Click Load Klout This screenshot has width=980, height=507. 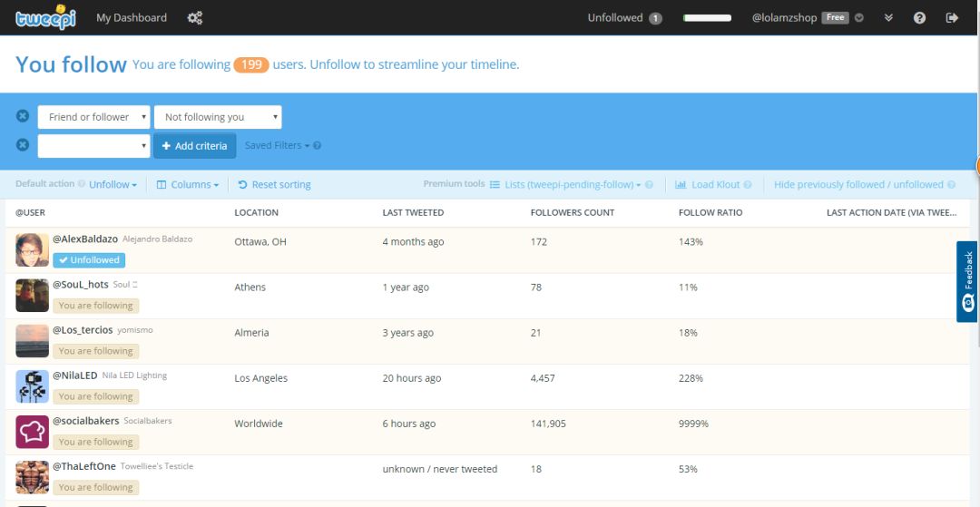708,185
